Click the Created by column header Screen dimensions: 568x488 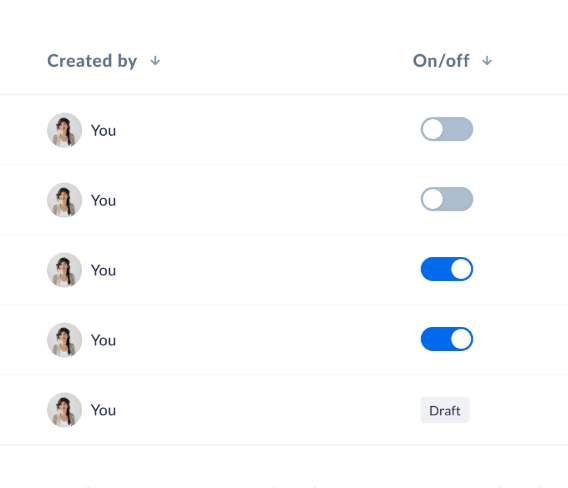coord(92,61)
